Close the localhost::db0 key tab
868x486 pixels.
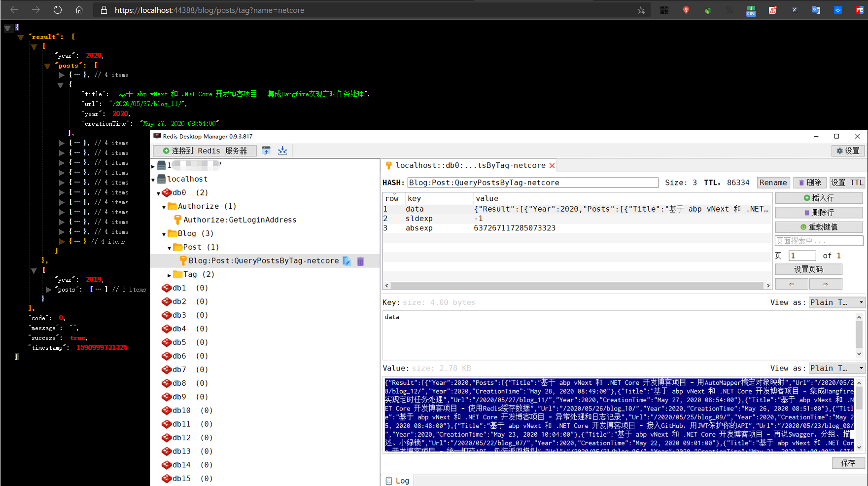tap(552, 166)
